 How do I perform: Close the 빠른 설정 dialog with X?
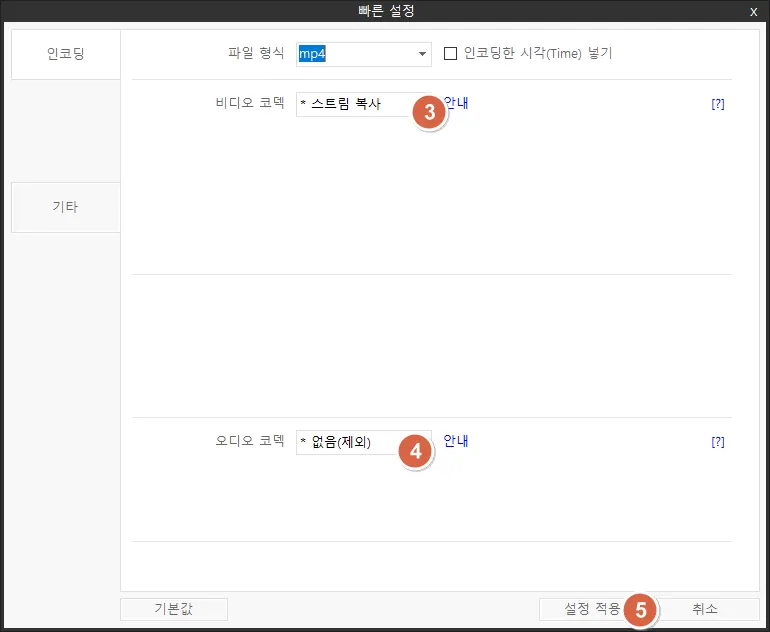[x=753, y=12]
